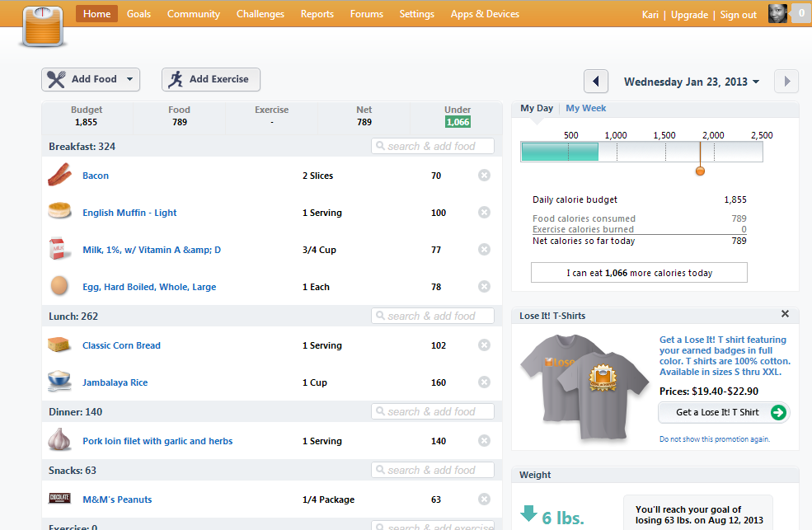
Task: Click the Snacks search & add food field
Action: 433,470
